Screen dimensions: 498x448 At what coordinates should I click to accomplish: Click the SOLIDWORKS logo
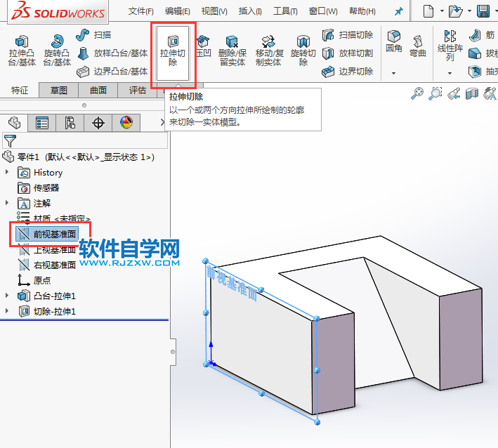(x=58, y=11)
